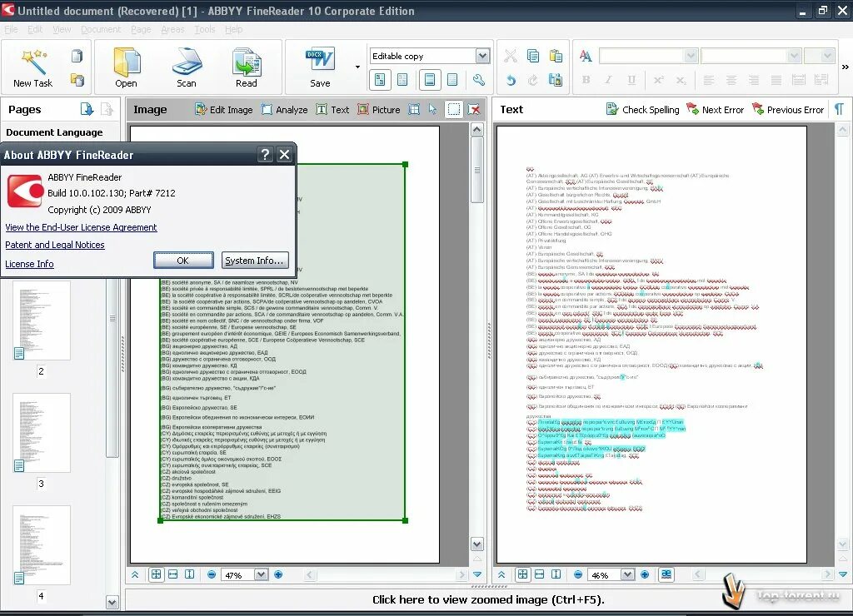Click the Copy icon in toolbar
This screenshot has height=616, width=853.
(533, 56)
